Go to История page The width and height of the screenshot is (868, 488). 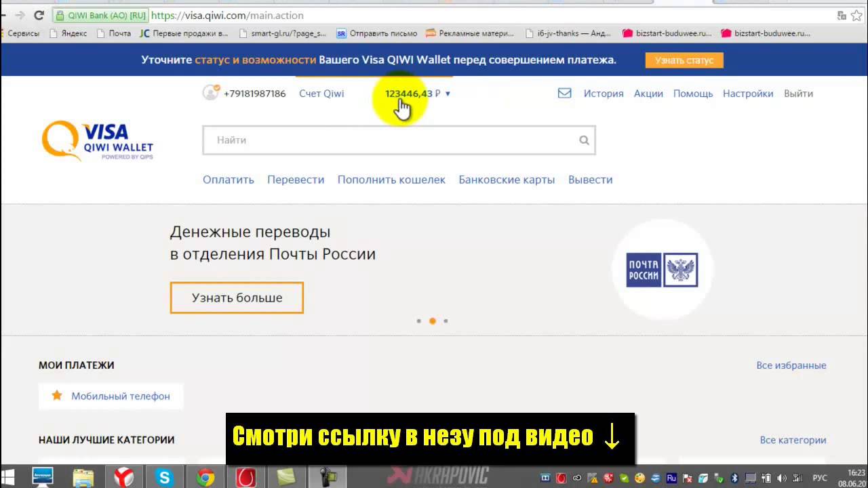click(x=604, y=94)
